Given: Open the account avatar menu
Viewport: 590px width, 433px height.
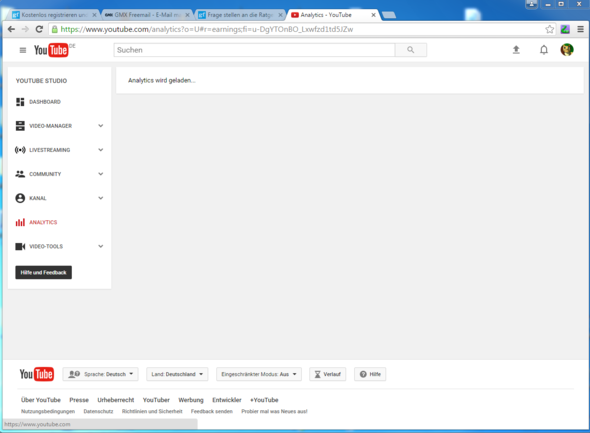Looking at the screenshot, I should [x=567, y=50].
